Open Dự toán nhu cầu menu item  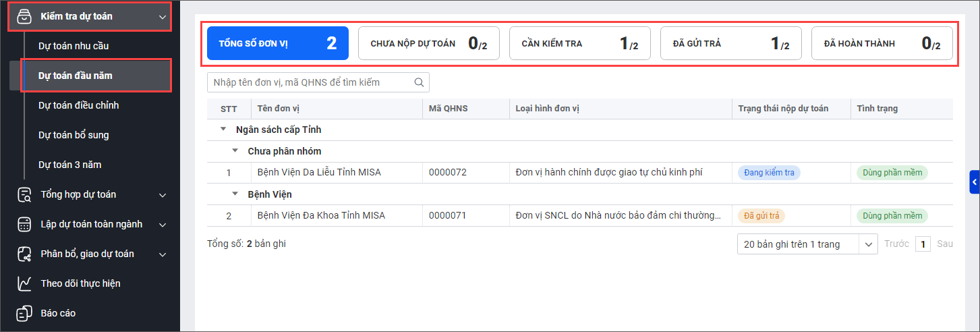pos(74,46)
